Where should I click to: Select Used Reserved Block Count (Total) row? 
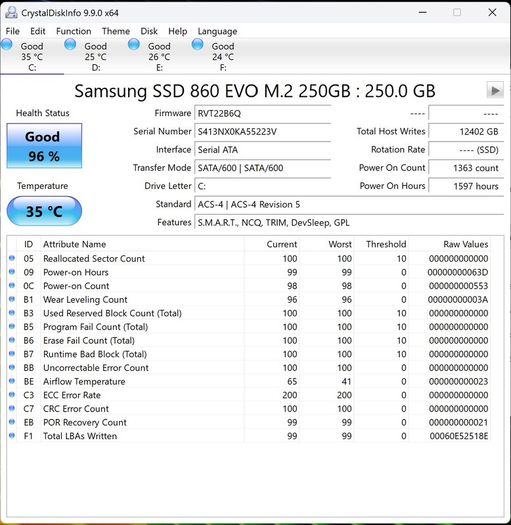249,313
